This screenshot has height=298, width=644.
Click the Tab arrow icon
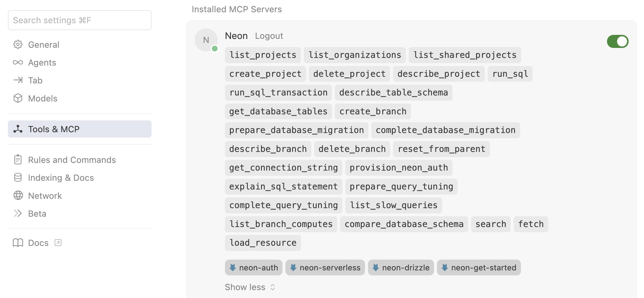click(x=18, y=80)
